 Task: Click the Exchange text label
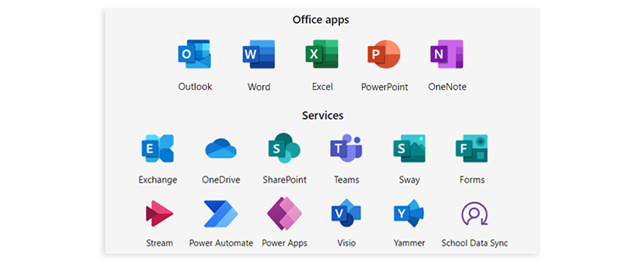coord(157,180)
